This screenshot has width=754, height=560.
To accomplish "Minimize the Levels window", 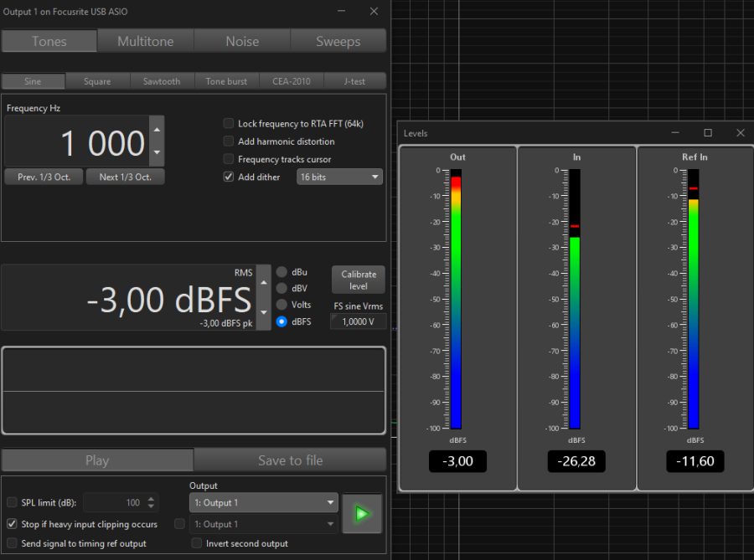I will pyautogui.click(x=675, y=133).
